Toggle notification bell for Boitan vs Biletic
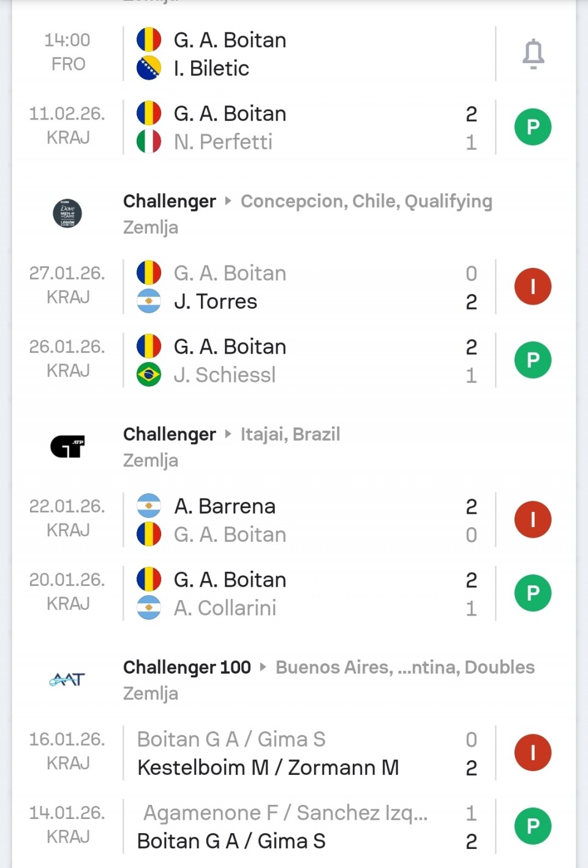Screen dimensions: 588x868 point(533,54)
